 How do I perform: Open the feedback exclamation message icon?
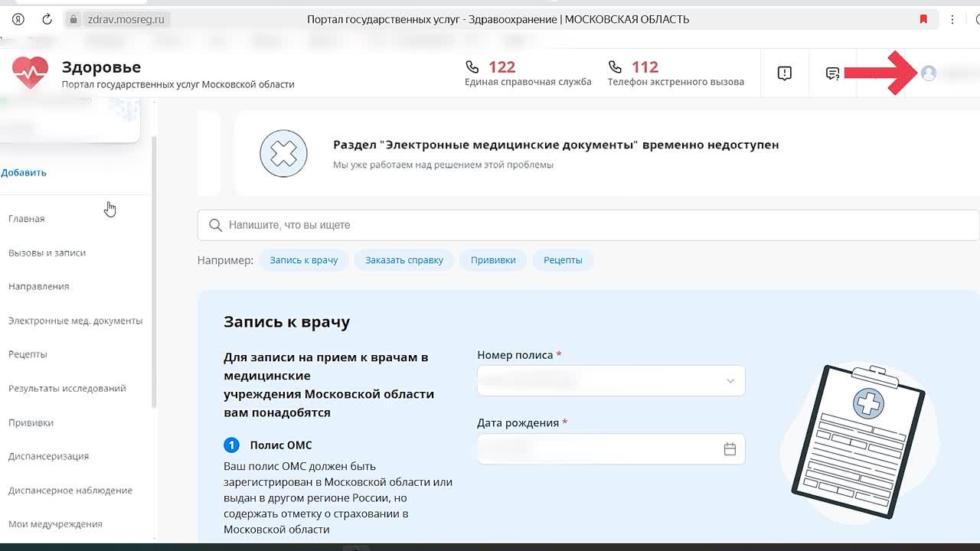click(784, 73)
